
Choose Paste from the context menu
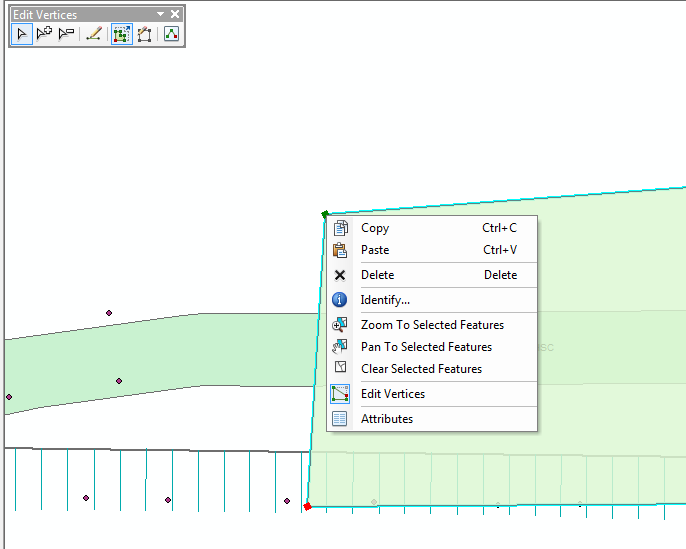(x=432, y=250)
